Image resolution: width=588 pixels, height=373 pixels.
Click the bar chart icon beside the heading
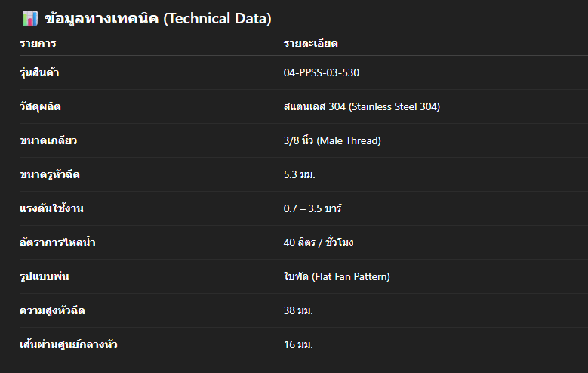29,19
